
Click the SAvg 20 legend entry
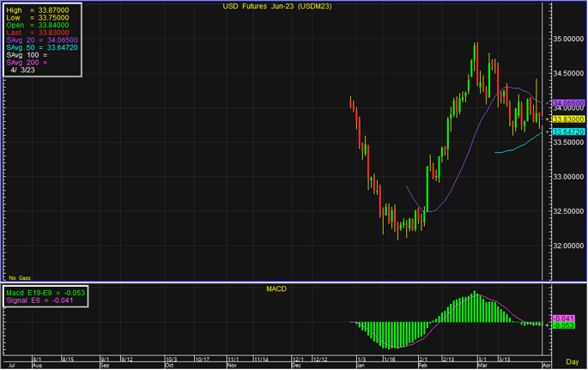point(42,39)
